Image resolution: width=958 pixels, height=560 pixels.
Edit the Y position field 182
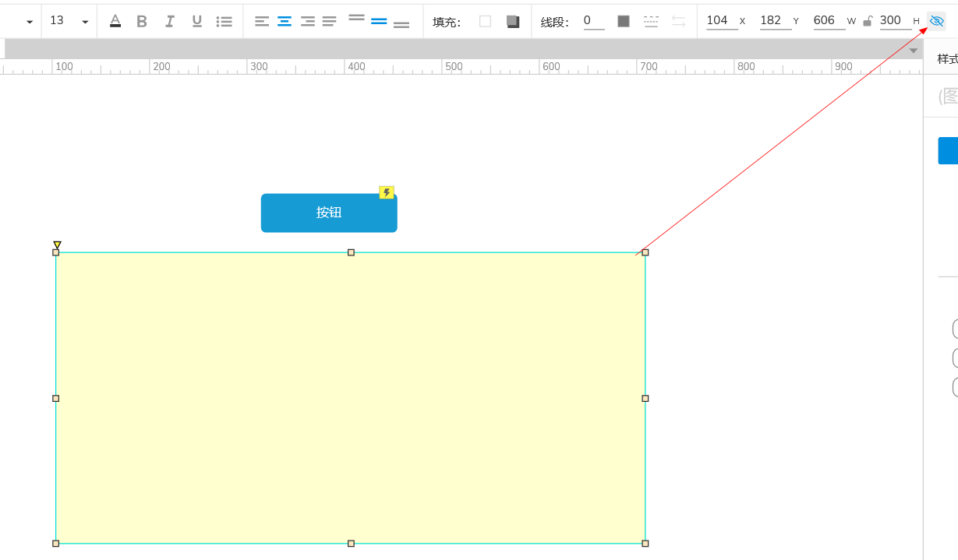pos(775,21)
